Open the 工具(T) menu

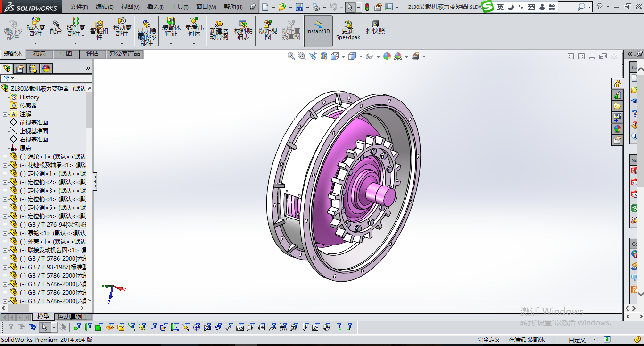point(180,7)
